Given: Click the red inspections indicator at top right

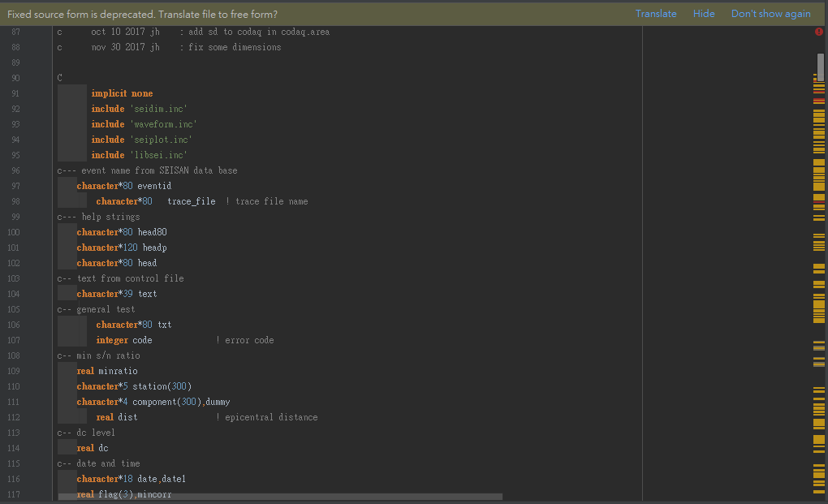Looking at the screenshot, I should (x=818, y=32).
